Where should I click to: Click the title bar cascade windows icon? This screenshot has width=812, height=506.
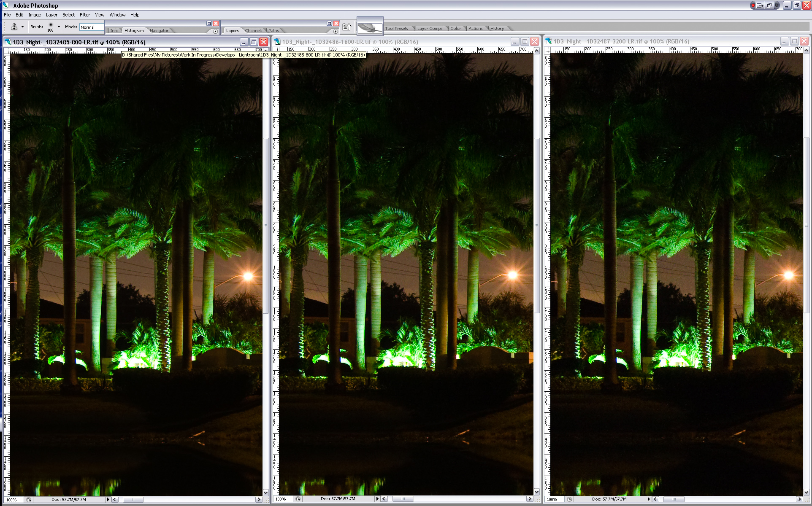pos(769,5)
